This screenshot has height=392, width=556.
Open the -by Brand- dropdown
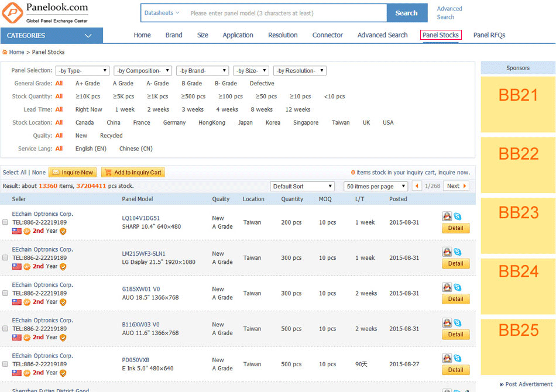(x=198, y=71)
